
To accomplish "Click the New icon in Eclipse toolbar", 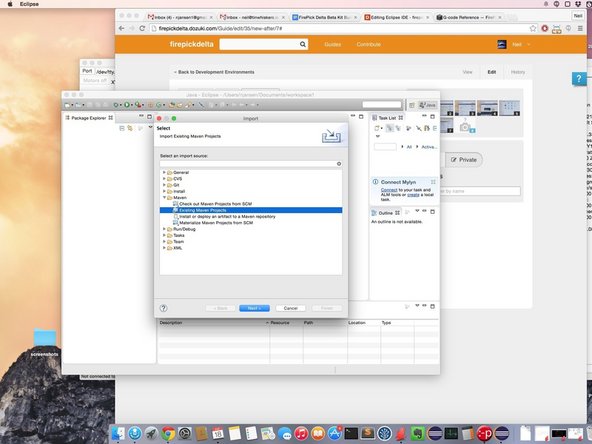I will pyautogui.click(x=67, y=105).
